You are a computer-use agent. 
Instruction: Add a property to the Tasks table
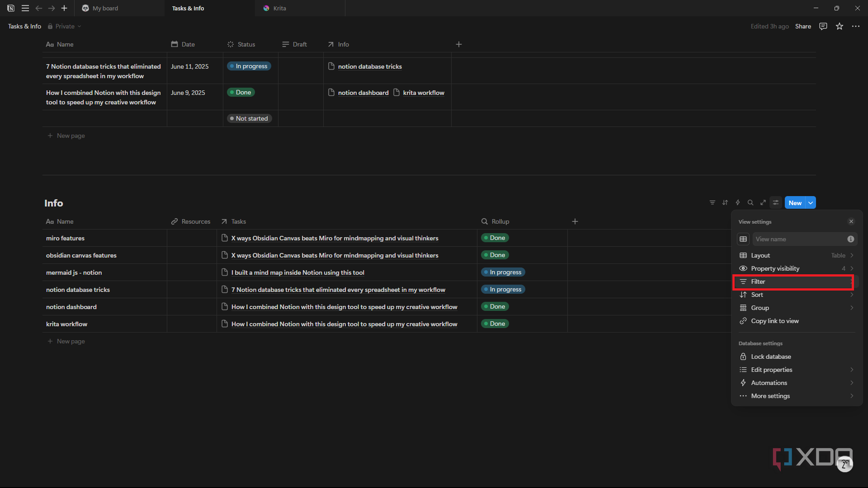point(459,44)
